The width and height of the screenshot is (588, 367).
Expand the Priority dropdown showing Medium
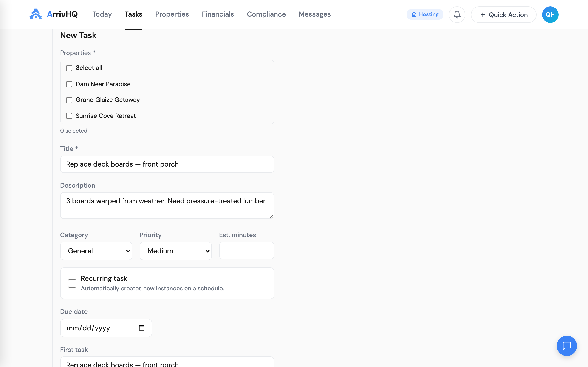pyautogui.click(x=176, y=251)
